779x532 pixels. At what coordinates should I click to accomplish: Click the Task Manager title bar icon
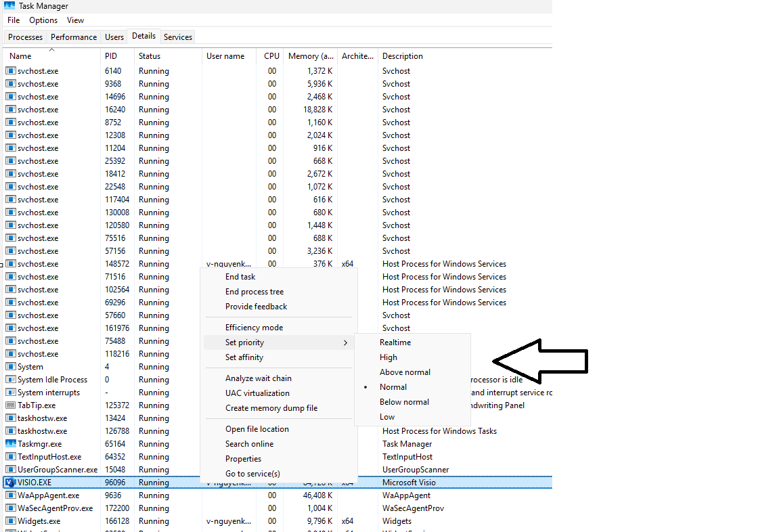pyautogui.click(x=8, y=6)
